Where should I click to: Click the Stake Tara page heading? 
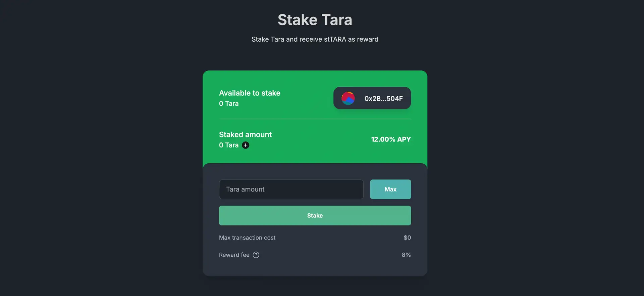pyautogui.click(x=315, y=20)
